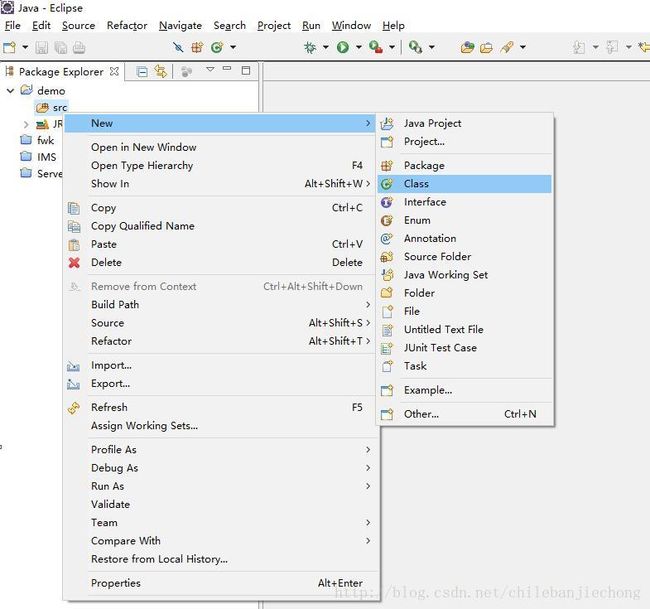Image resolution: width=650 pixels, height=609 pixels.
Task: Open the Help menu
Action: pos(393,26)
